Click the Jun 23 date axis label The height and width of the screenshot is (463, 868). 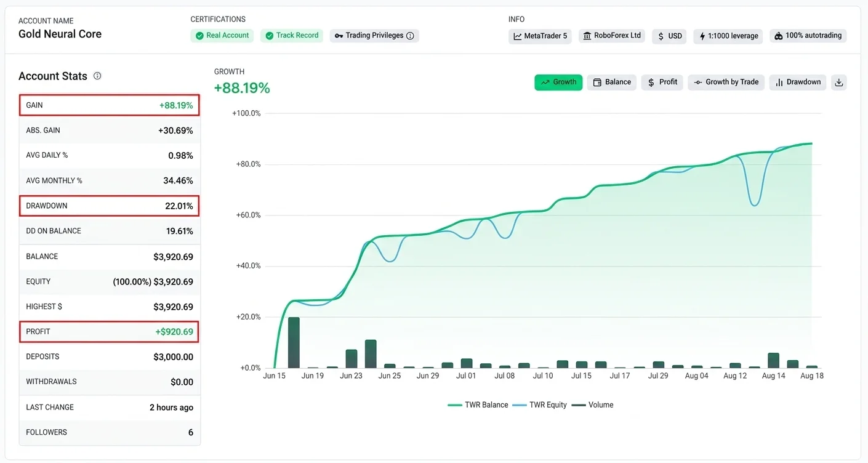pyautogui.click(x=351, y=376)
